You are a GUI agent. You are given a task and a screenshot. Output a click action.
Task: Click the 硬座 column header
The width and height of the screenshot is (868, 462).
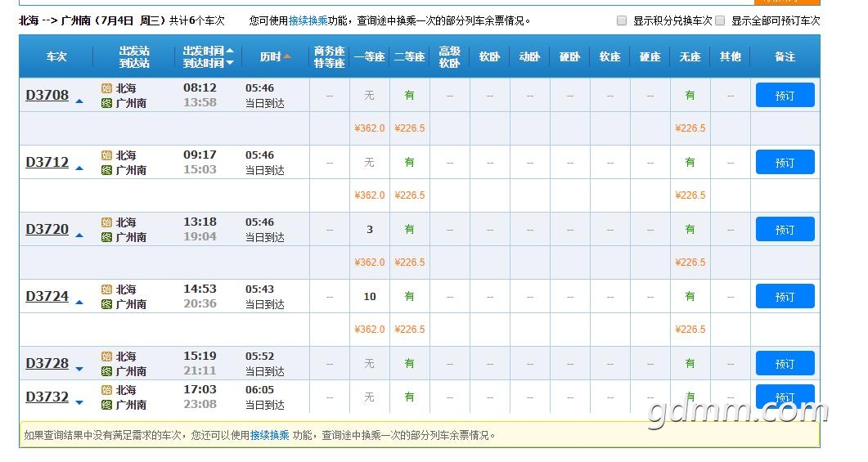tap(650, 56)
